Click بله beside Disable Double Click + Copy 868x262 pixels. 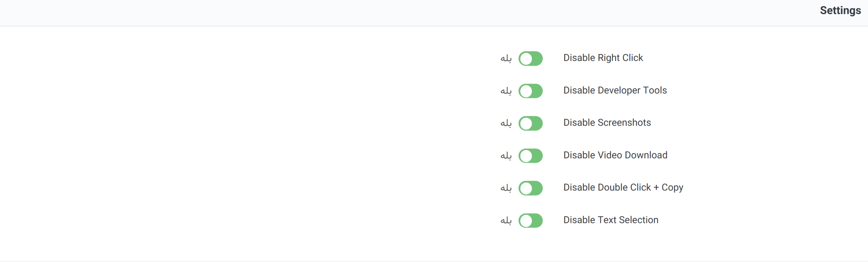click(x=506, y=188)
